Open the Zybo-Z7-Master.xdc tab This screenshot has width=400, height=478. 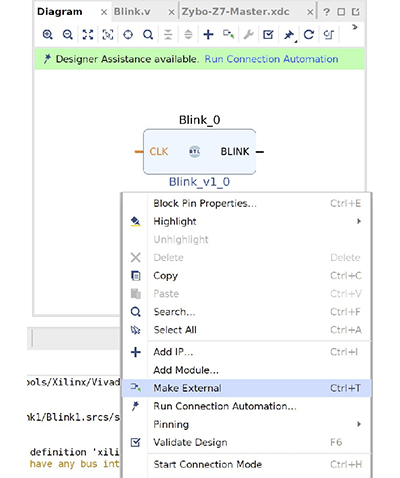(x=235, y=12)
